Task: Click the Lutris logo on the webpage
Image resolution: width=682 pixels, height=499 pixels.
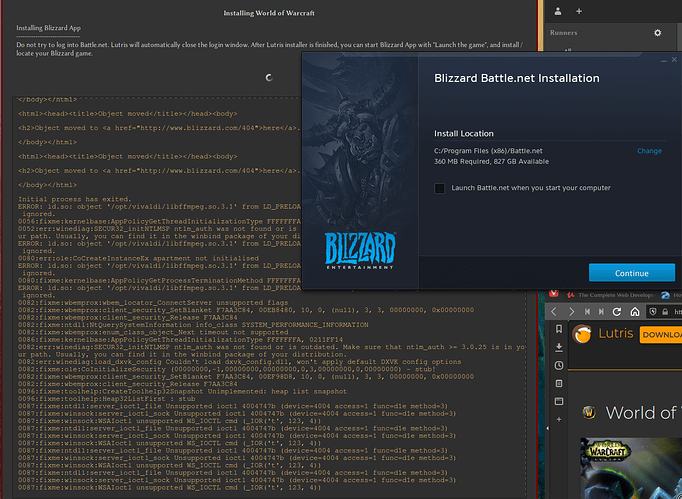Action: click(582, 334)
